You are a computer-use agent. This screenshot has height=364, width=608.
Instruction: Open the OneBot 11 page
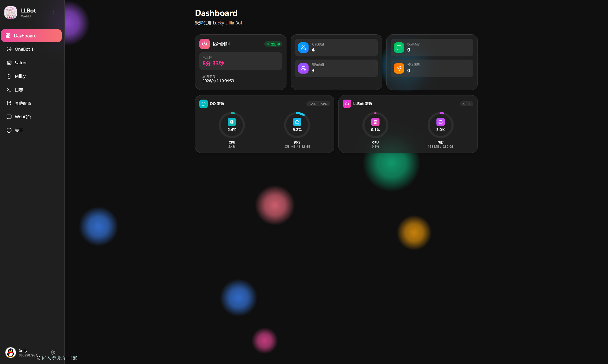click(x=25, y=49)
